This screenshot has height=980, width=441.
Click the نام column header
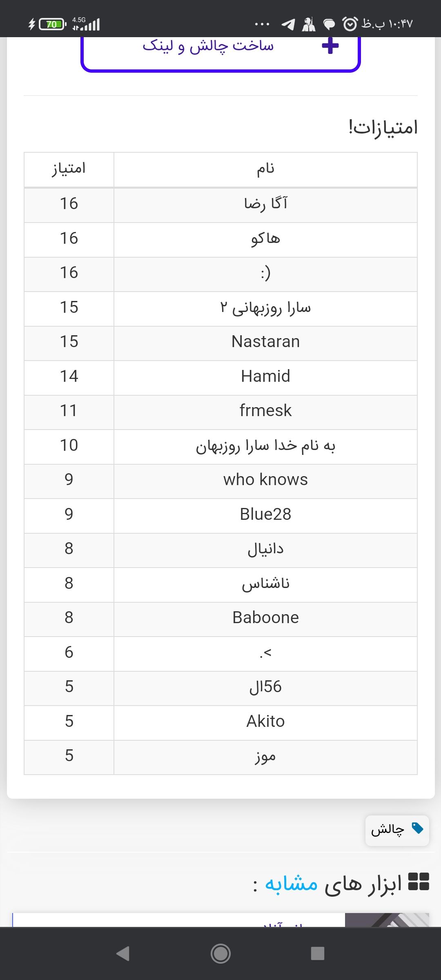pos(265,169)
